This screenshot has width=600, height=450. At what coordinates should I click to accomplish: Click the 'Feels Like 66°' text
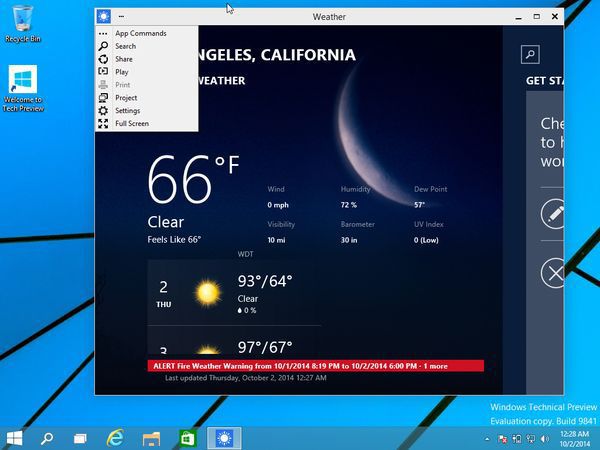point(174,240)
